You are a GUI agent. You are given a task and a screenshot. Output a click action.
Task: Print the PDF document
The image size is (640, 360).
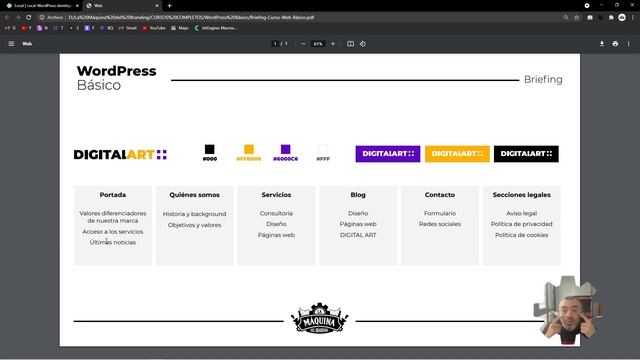tap(615, 44)
